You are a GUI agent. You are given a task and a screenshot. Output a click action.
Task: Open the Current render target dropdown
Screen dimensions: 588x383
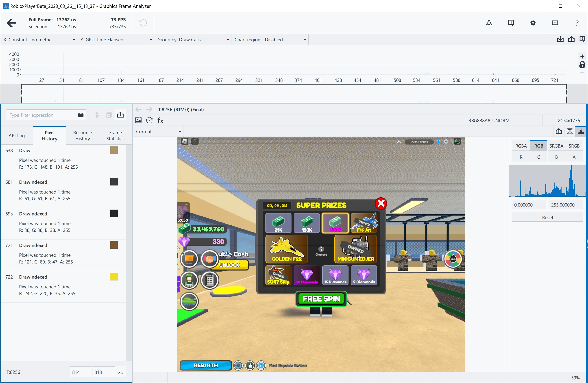coord(158,131)
